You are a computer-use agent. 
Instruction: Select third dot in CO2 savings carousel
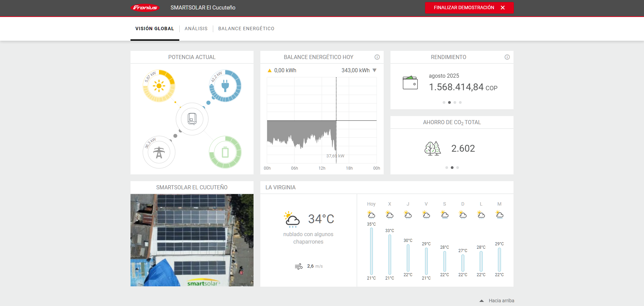(x=458, y=168)
